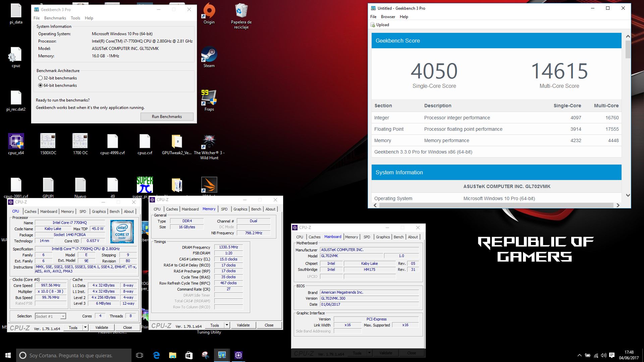The image size is (644, 362).
Task: Open the File menu in Geekbench 3 Pro
Action: [x=37, y=18]
